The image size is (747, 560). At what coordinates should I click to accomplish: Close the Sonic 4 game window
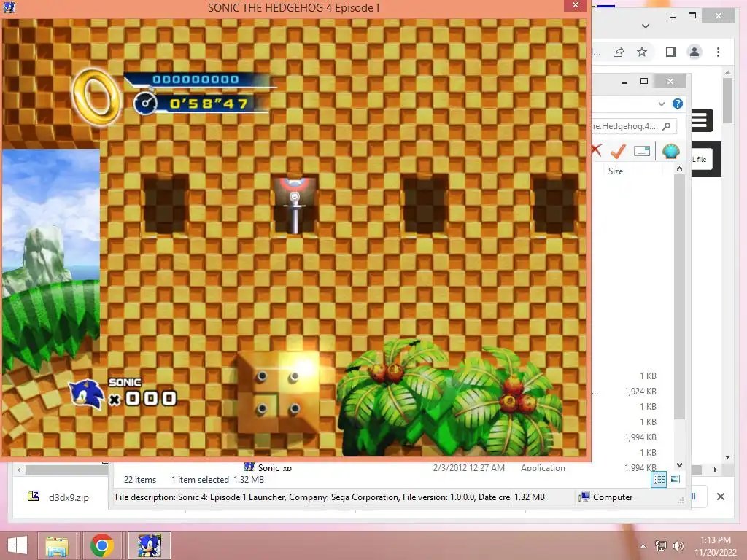[576, 5]
